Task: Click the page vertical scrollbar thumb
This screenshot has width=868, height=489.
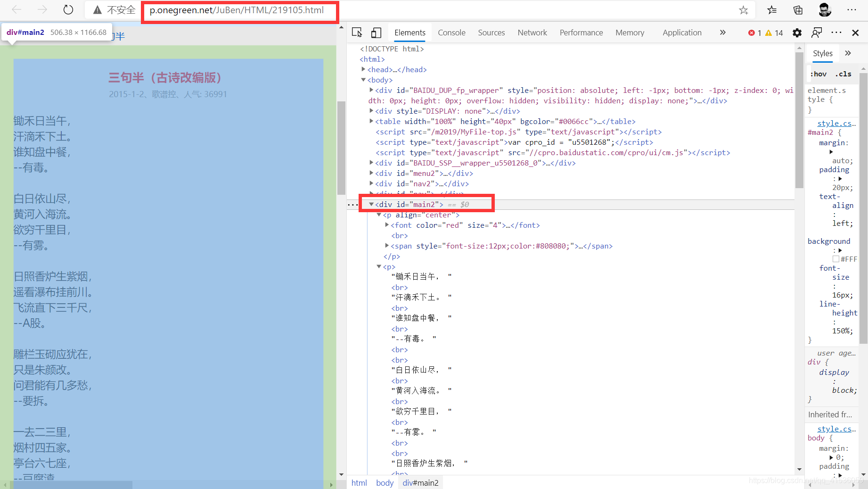Action: tap(341, 148)
